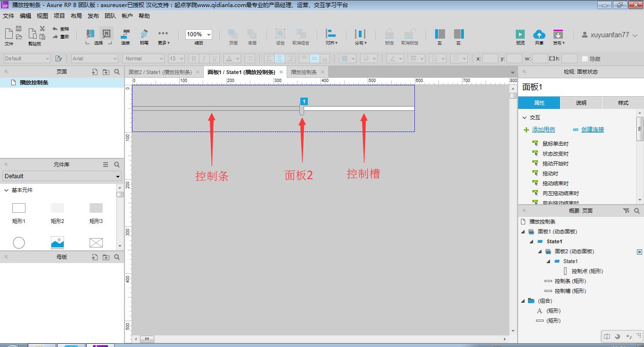
Task: Click the w width input field
Action: [540, 58]
